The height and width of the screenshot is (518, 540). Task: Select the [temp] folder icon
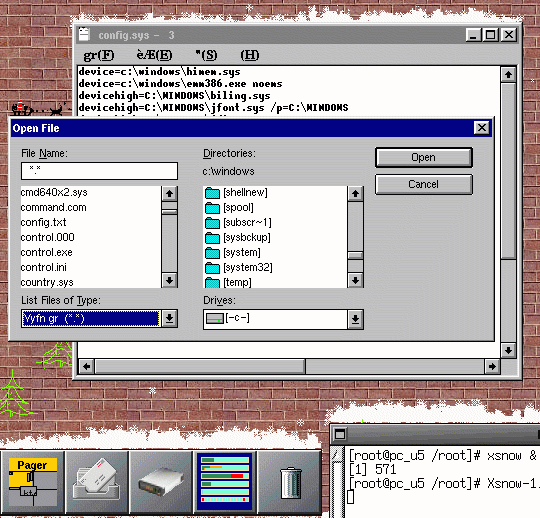(212, 283)
